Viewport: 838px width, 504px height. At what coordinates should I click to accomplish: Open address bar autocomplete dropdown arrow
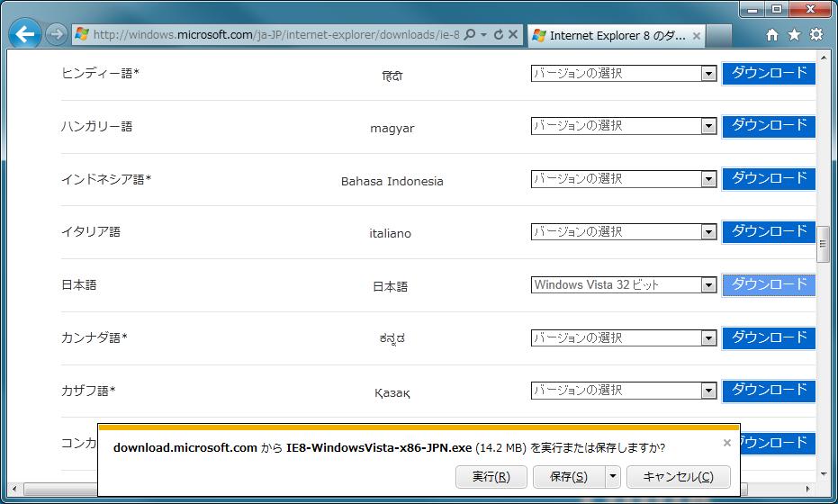point(483,34)
